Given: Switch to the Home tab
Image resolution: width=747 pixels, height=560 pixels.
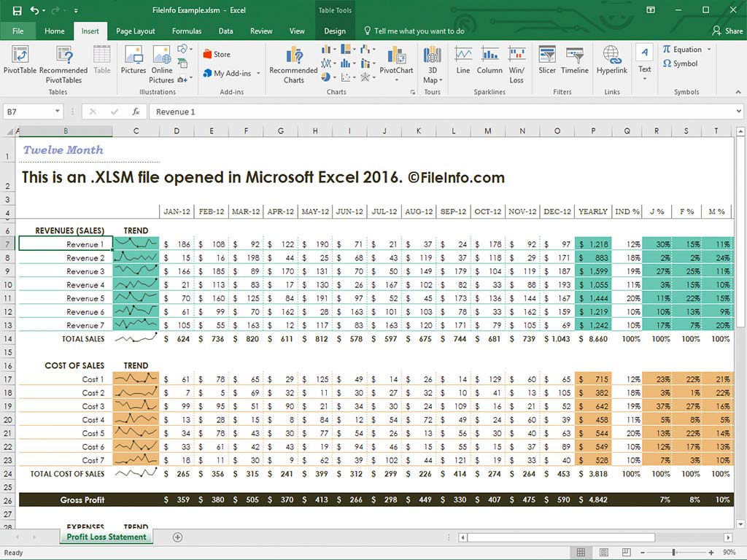Looking at the screenshot, I should coord(54,31).
